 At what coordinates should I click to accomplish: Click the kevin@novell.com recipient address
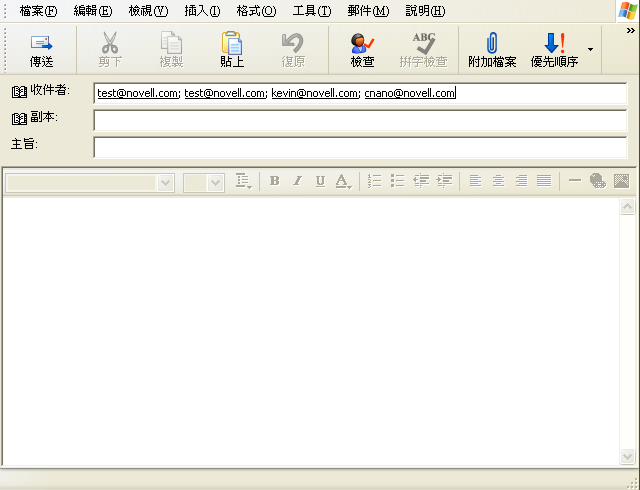coord(315,93)
